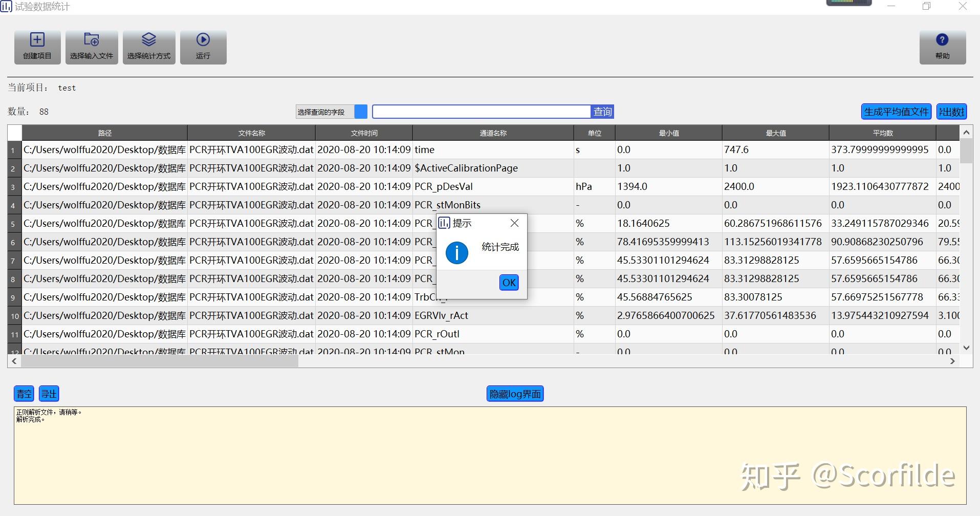
Task: Click the 试验数据统计 app icon in title bar
Action: pos(6,7)
